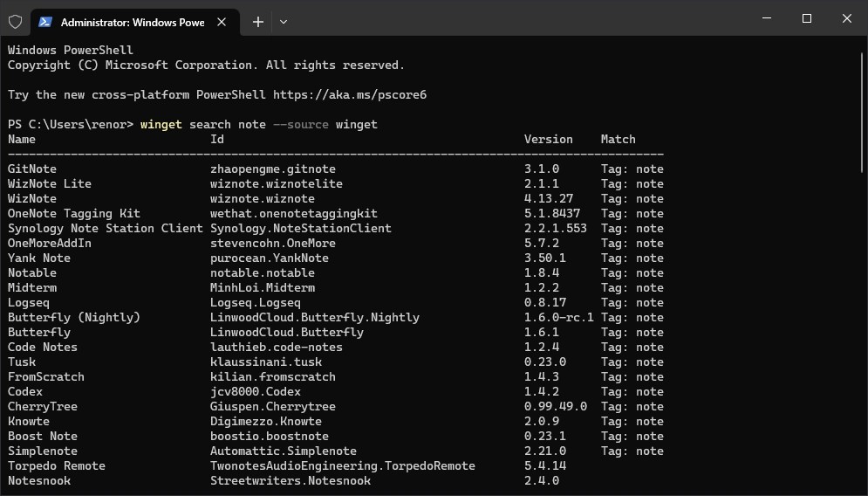Click the 'wiznote.wiznote' id
The image size is (868, 496).
[x=263, y=199]
